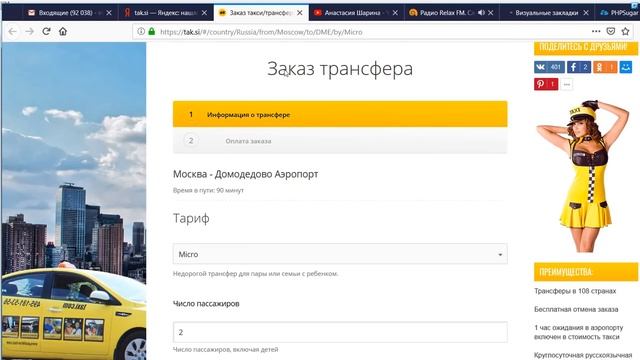
Task: Show site information icon in address bar
Action: [x=141, y=31]
